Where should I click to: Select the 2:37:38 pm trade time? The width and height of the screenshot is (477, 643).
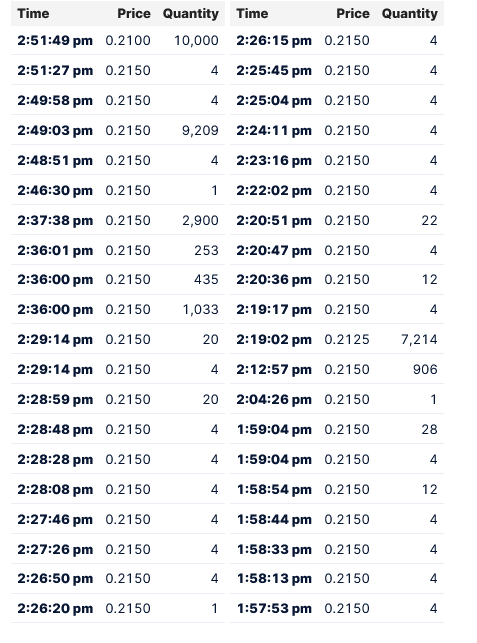pyautogui.click(x=55, y=221)
